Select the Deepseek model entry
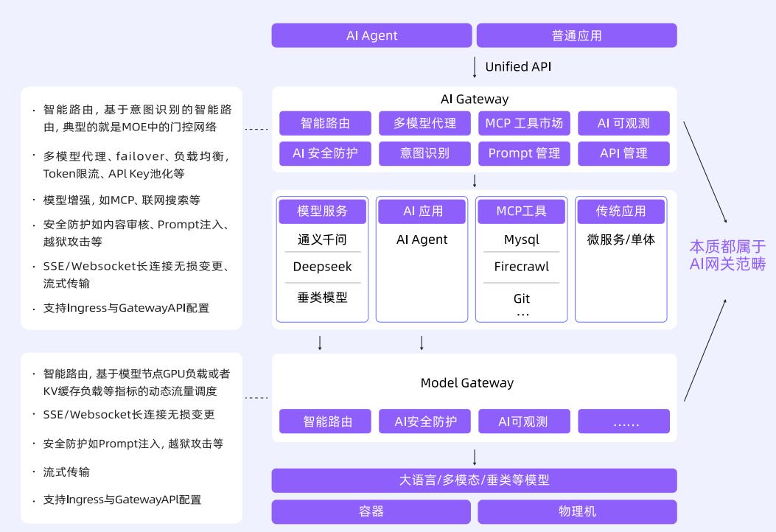776x532 pixels. click(x=322, y=267)
